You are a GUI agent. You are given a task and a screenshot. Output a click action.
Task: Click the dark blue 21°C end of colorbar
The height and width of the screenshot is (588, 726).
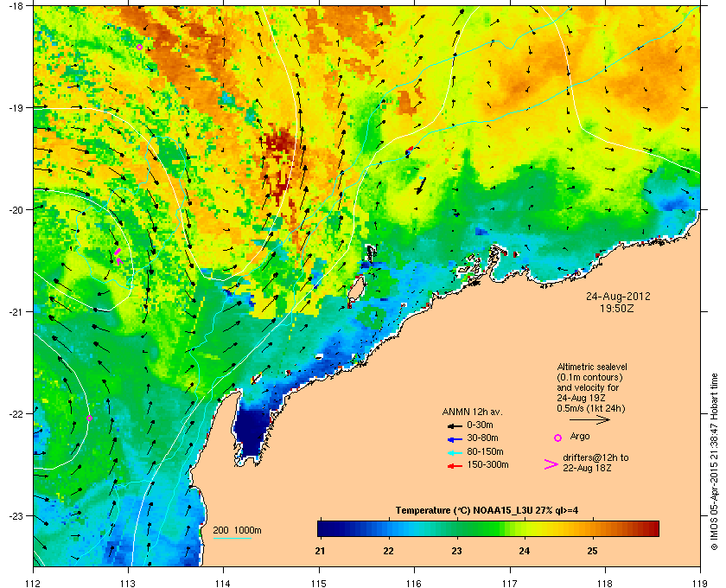[324, 528]
